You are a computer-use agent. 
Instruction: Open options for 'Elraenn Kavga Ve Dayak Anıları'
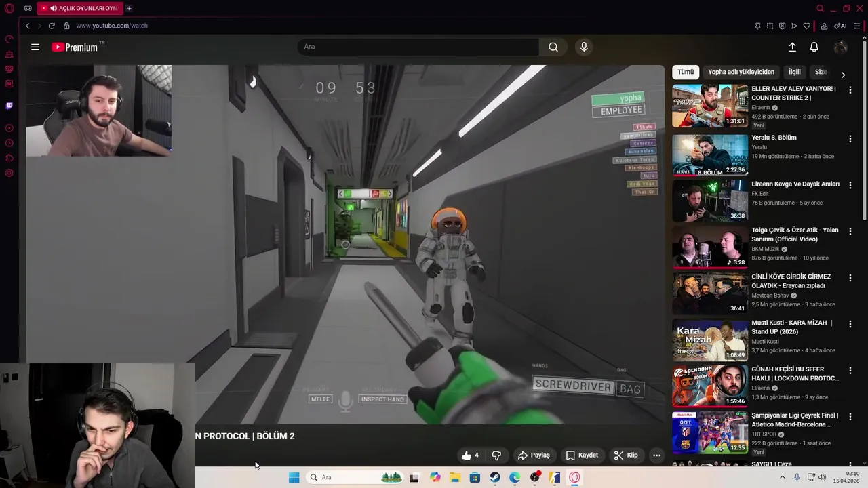(x=850, y=185)
